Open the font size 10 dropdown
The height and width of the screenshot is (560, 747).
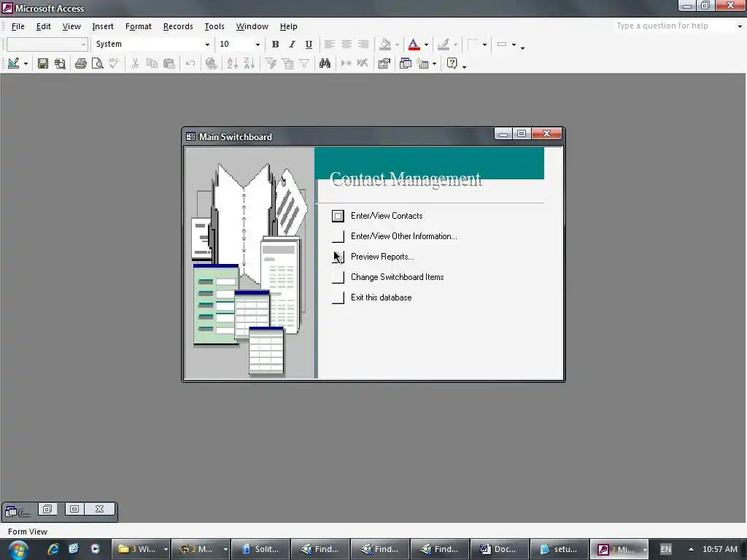coord(258,44)
